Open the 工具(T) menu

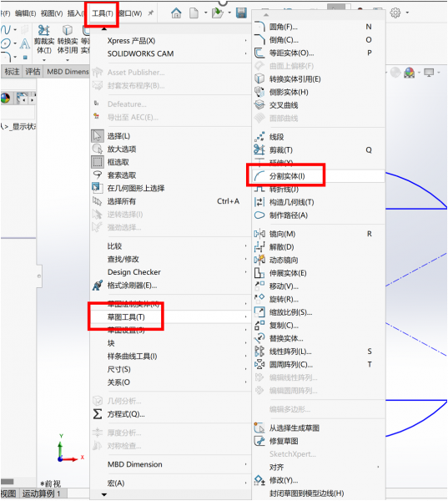(x=102, y=13)
